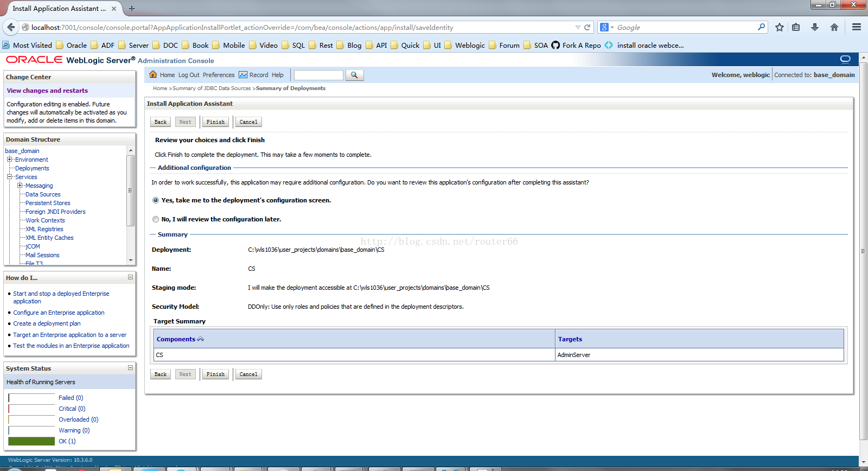868x471 pixels.
Task: Open the Forum bookmarks folder
Action: 504,45
